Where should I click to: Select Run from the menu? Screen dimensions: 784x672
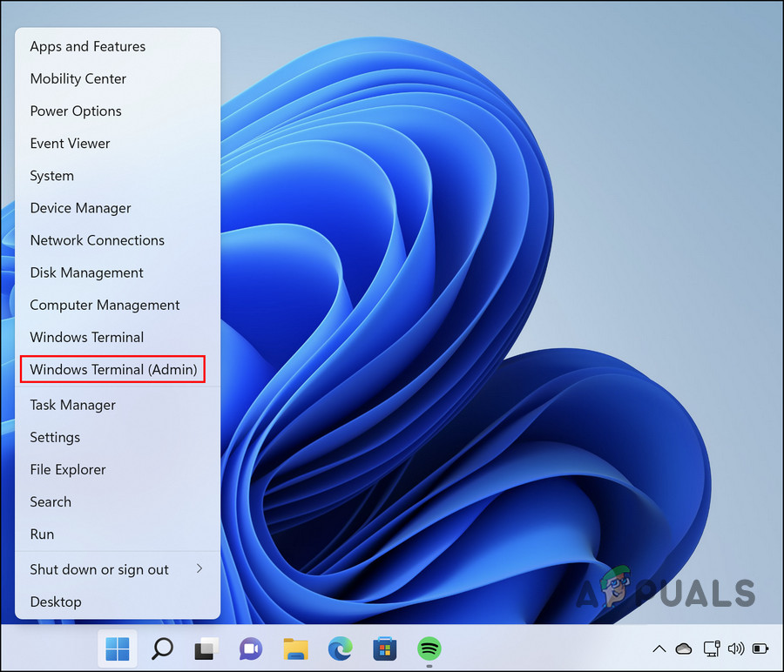point(41,534)
